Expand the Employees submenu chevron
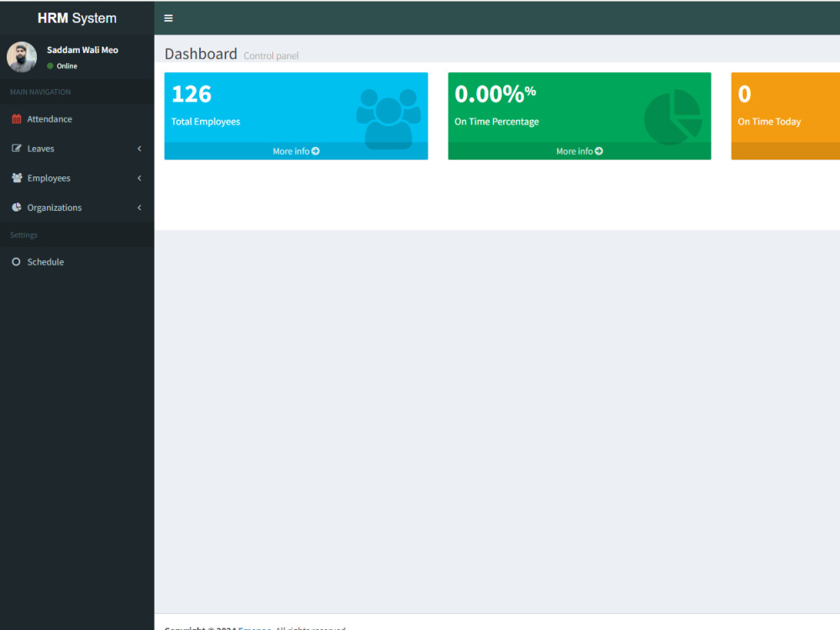 139,178
